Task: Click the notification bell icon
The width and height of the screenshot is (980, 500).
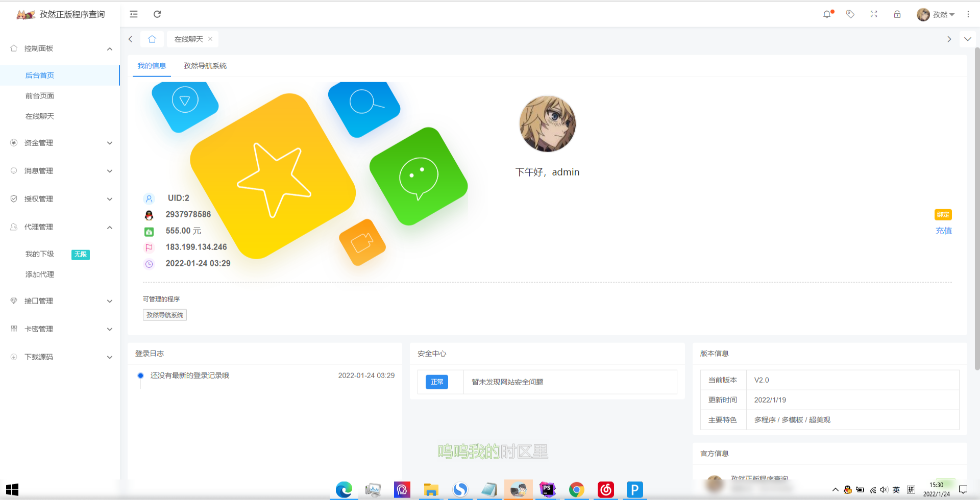Action: pos(827,14)
